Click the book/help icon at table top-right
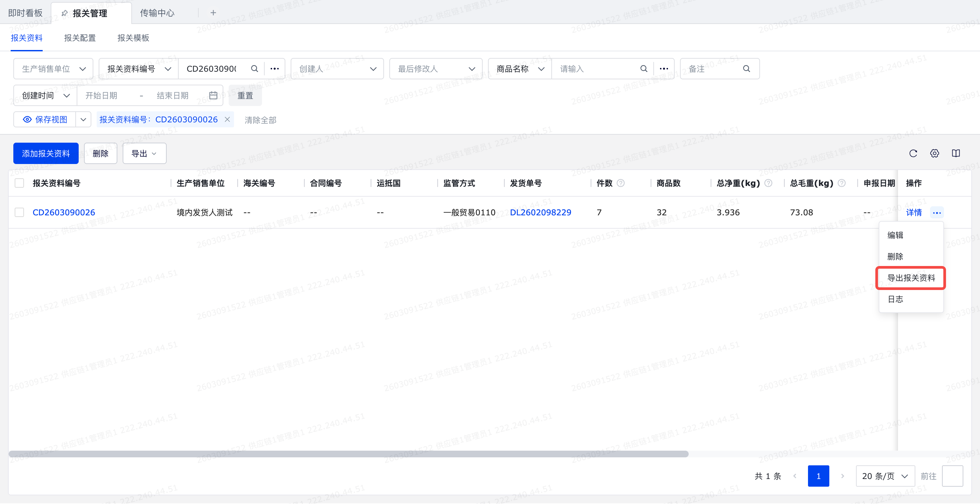 point(956,153)
